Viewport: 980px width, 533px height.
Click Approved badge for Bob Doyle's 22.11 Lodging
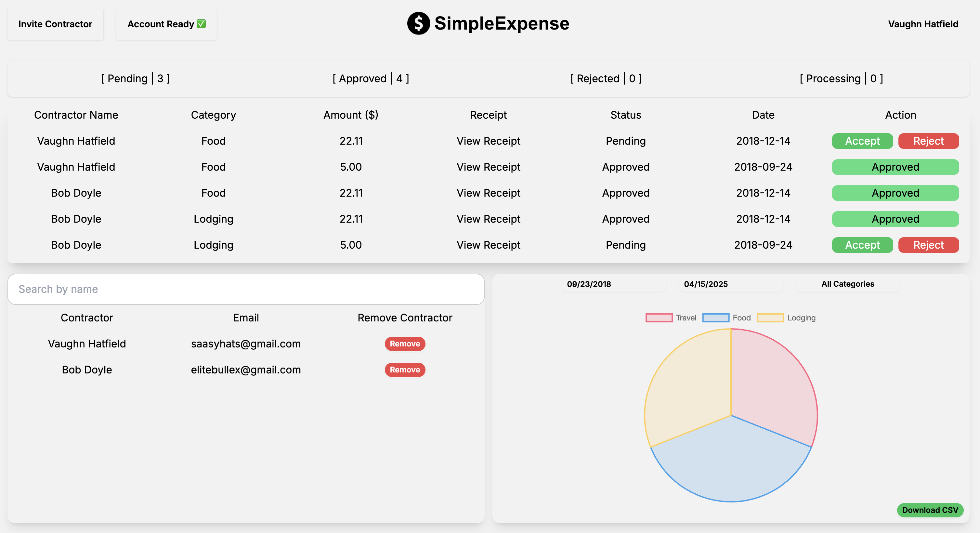point(895,219)
